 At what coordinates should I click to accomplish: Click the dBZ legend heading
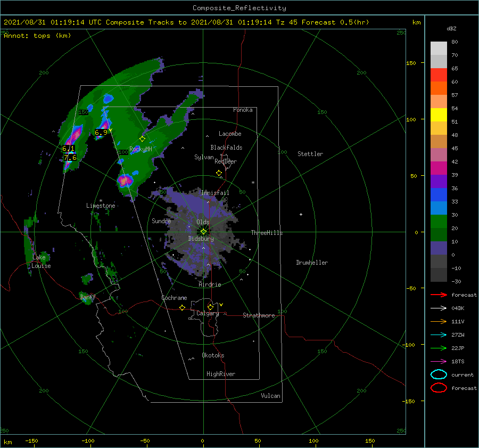point(451,29)
